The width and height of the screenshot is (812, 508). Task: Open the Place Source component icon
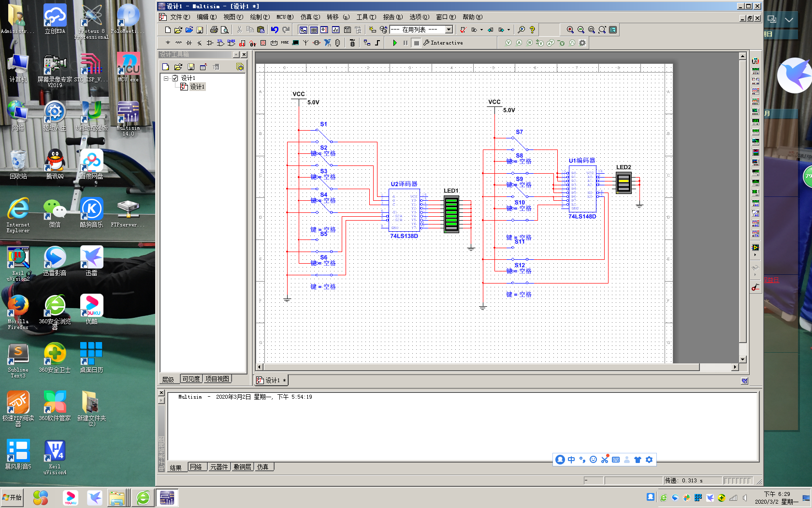tap(168, 43)
